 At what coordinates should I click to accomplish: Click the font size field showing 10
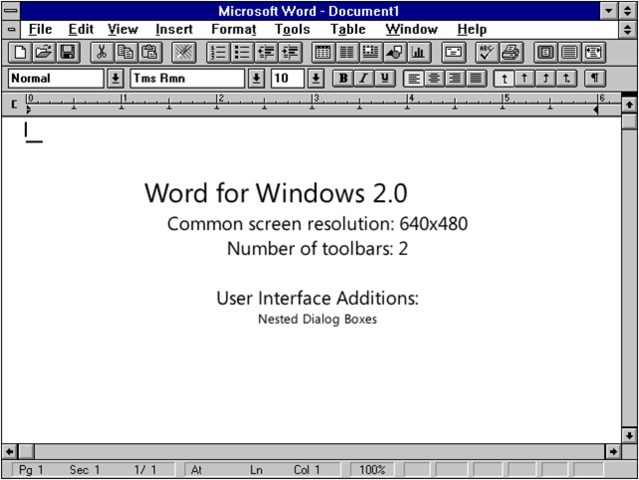tap(287, 78)
